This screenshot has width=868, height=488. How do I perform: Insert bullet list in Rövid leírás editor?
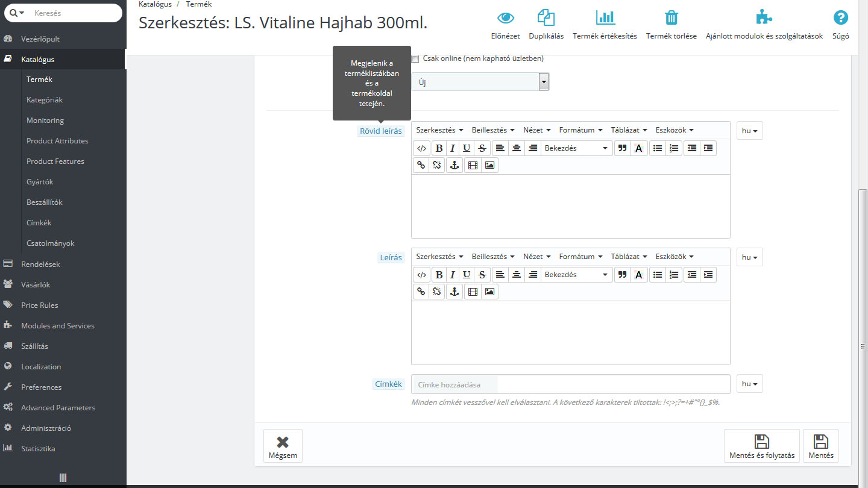658,148
